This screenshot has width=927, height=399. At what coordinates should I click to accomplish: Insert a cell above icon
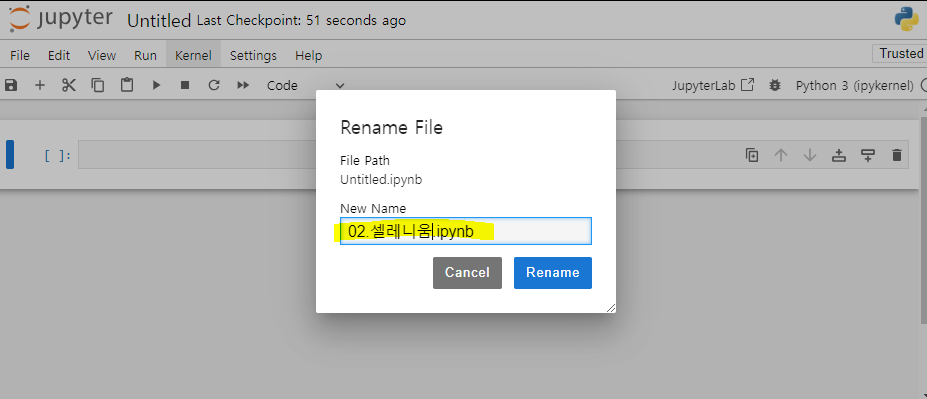tap(839, 155)
